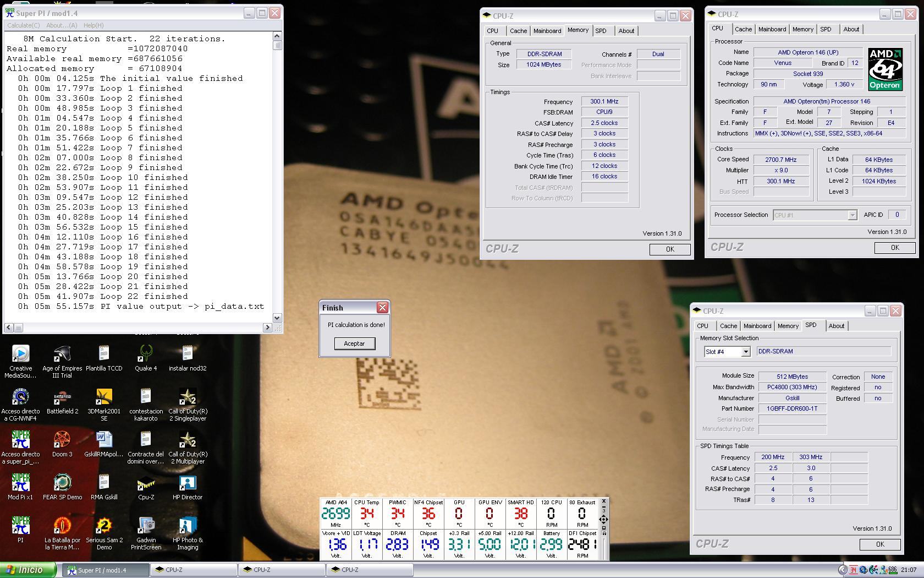Open the Processor Selection CPU #1 dropdown
Image resolution: width=924 pixels, height=578 pixels.
click(x=852, y=215)
